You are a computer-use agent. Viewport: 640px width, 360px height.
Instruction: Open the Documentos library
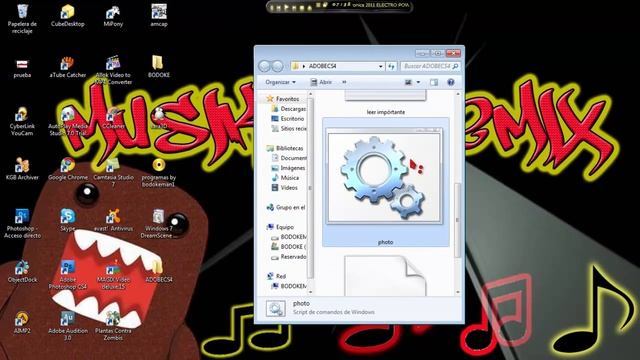pos(289,158)
